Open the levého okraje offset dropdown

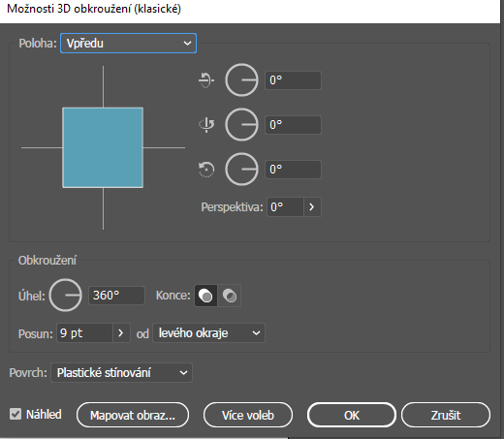[208, 333]
